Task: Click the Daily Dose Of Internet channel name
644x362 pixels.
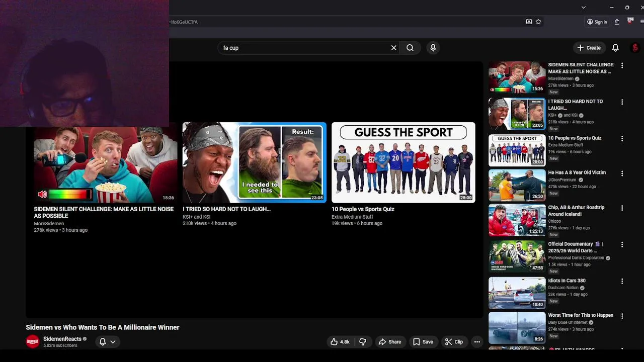Action: point(568,322)
